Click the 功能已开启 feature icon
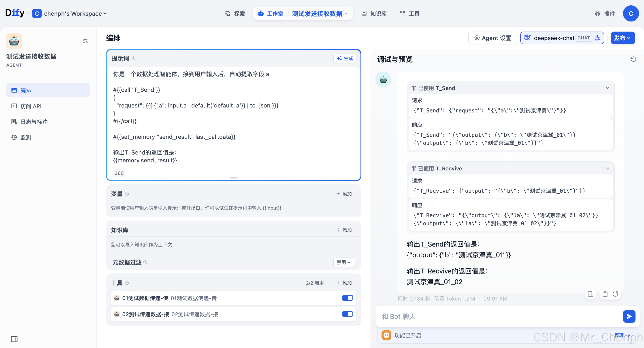This screenshot has height=348, width=644. 386,335
